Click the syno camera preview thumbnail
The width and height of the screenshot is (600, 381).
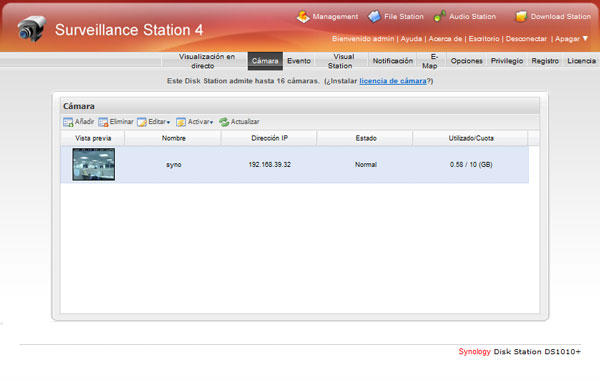(x=94, y=164)
